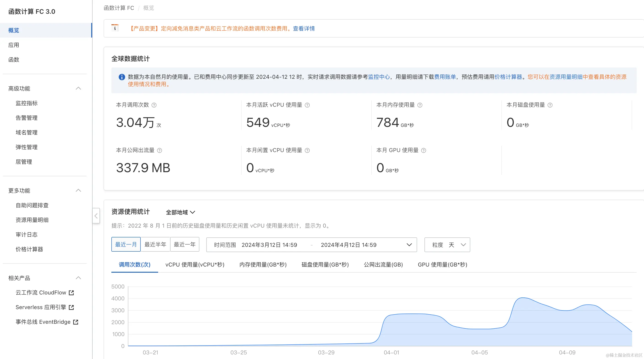Open 云工作流 CloudFlow product link
The width and height of the screenshot is (644, 359).
41,293
